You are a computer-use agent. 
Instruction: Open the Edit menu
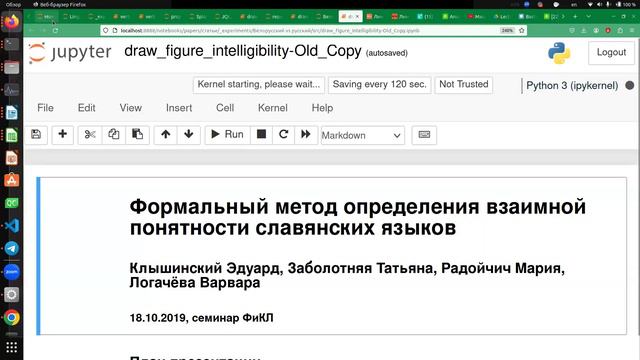click(87, 108)
